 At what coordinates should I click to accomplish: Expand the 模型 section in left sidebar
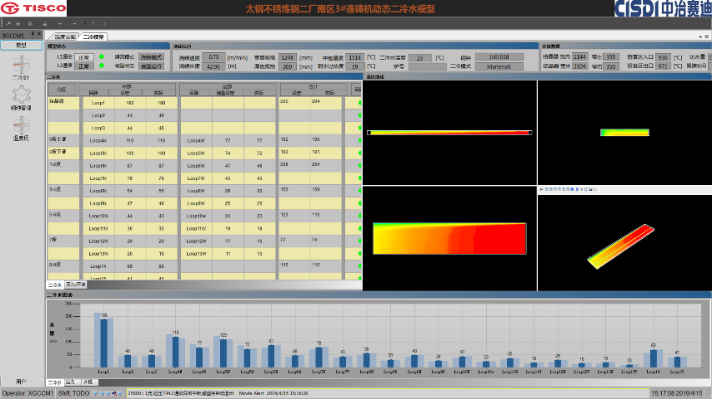pos(21,45)
